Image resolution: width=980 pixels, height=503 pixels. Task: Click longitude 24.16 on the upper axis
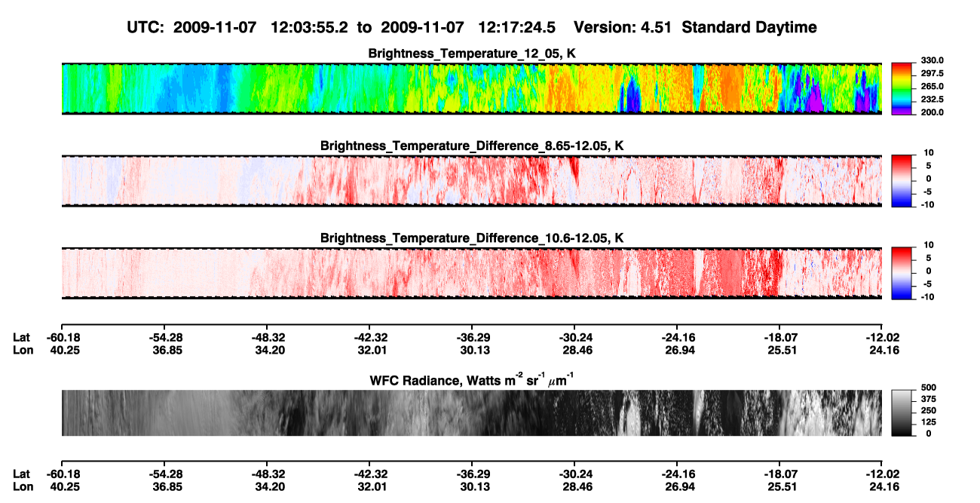tap(883, 350)
